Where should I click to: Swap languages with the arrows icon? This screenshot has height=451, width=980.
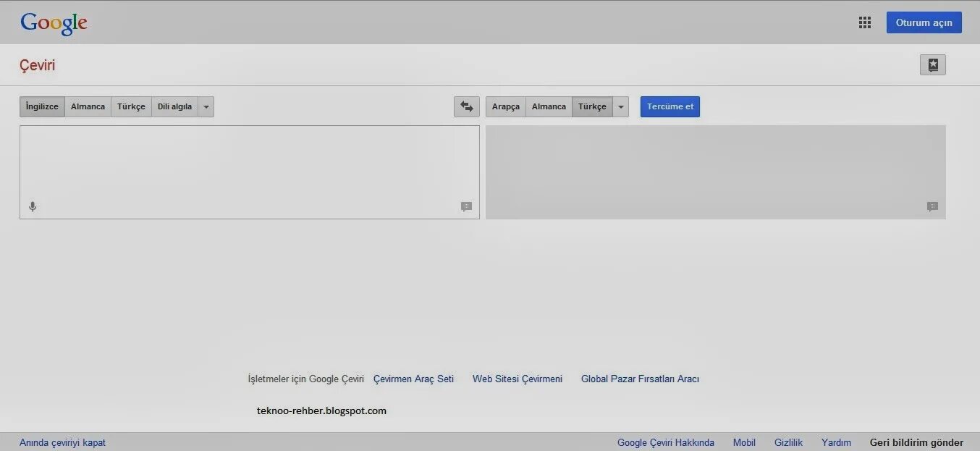tap(467, 106)
